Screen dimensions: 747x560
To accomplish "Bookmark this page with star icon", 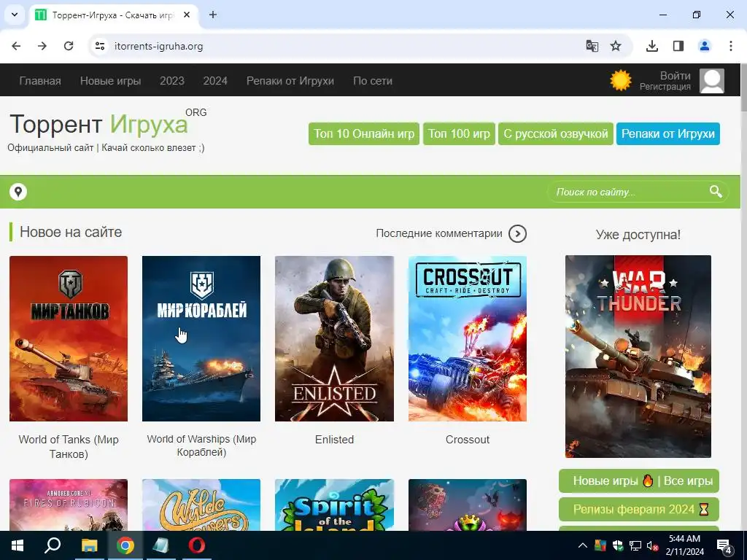I will click(616, 46).
